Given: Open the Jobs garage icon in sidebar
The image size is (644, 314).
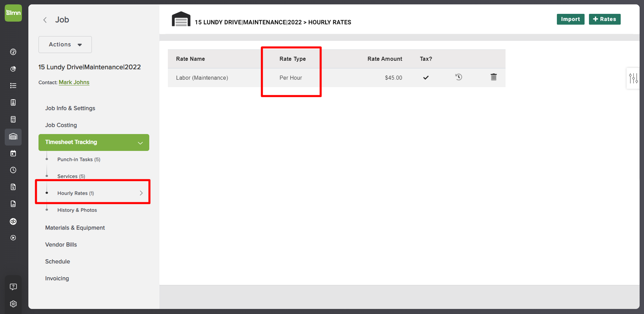Looking at the screenshot, I should (x=13, y=137).
